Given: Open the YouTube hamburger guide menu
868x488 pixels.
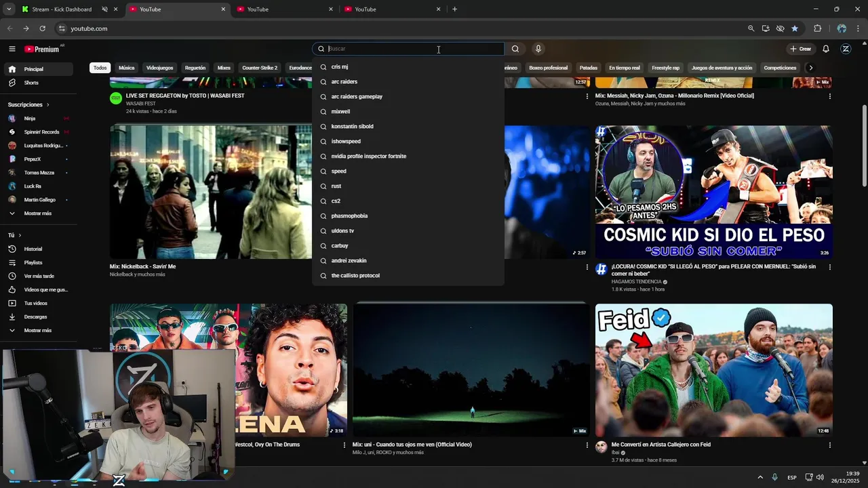Looking at the screenshot, I should coord(12,49).
